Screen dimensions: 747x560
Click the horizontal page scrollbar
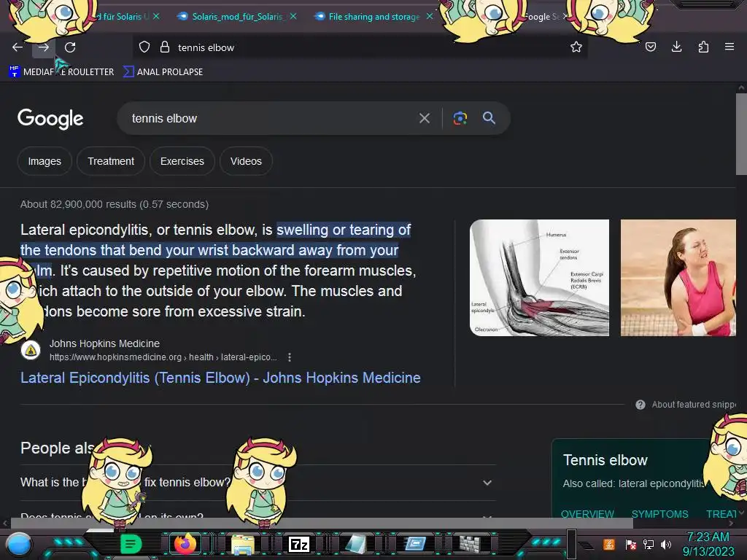[322, 523]
